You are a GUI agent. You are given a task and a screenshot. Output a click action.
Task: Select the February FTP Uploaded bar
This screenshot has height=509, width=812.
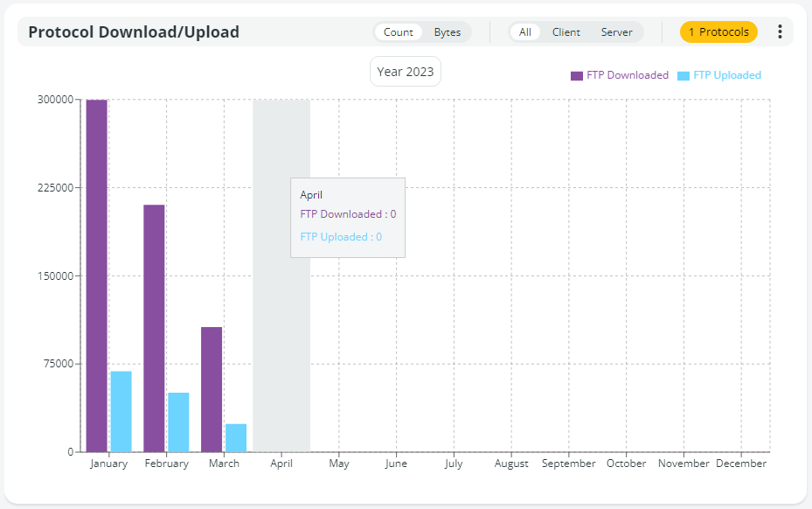178,422
